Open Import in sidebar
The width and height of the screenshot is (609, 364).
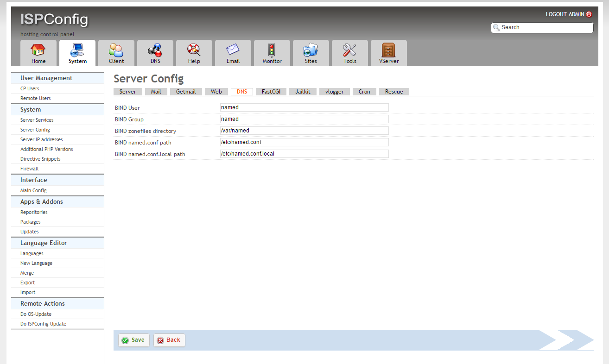[x=28, y=292]
